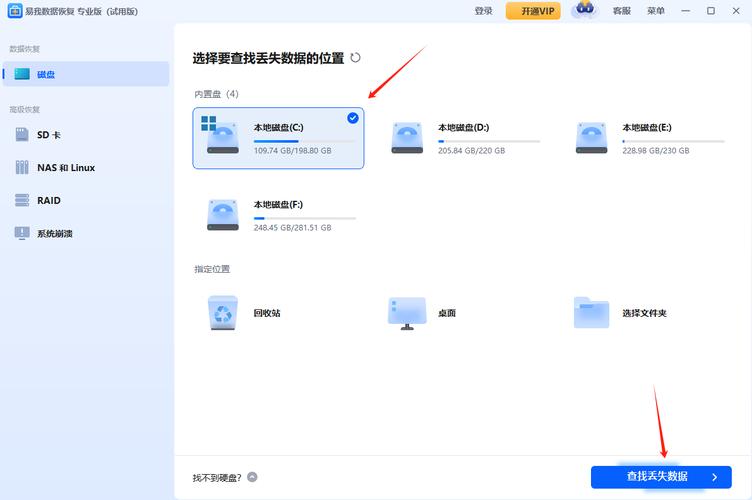The image size is (752, 500).
Task: Click the 248.45 GB/281.51 GB text
Action: point(293,228)
